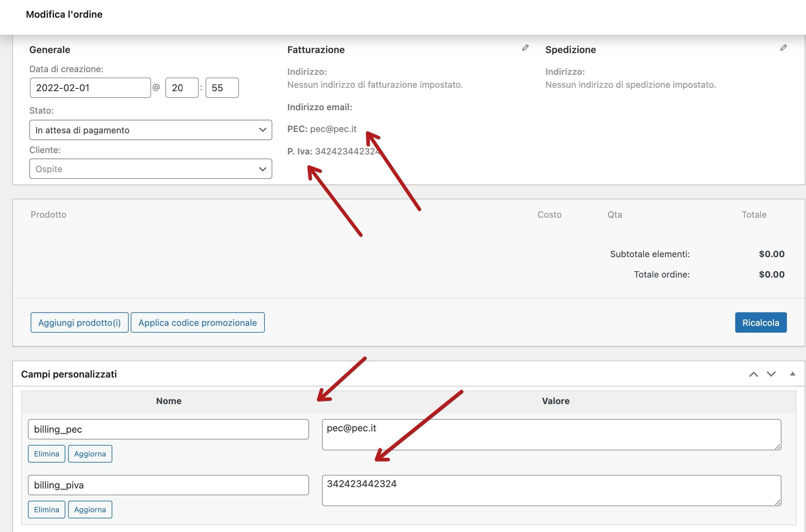Click the Subtotale elementi $0.00 amount
Viewport: 806px width, 532px height.
[772, 254]
